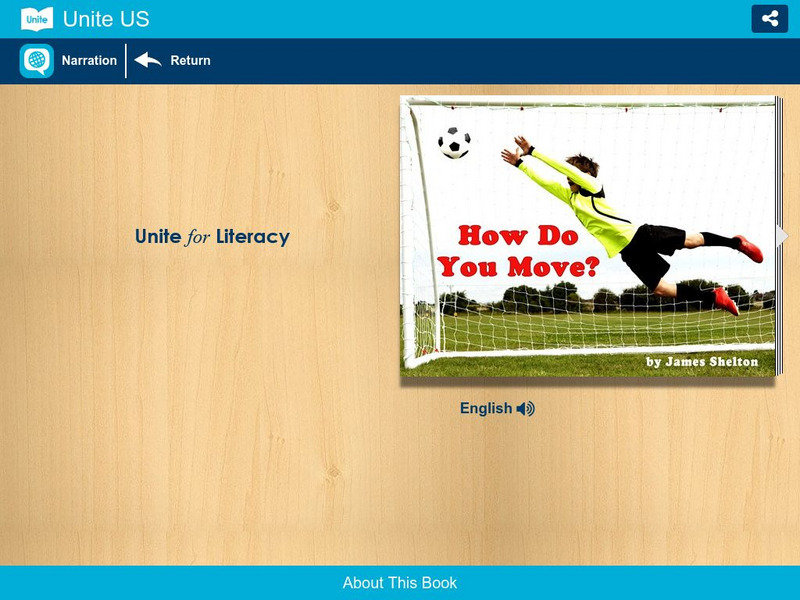Click the Narration globe speech-bubble icon
The width and height of the screenshot is (800, 600).
click(37, 61)
